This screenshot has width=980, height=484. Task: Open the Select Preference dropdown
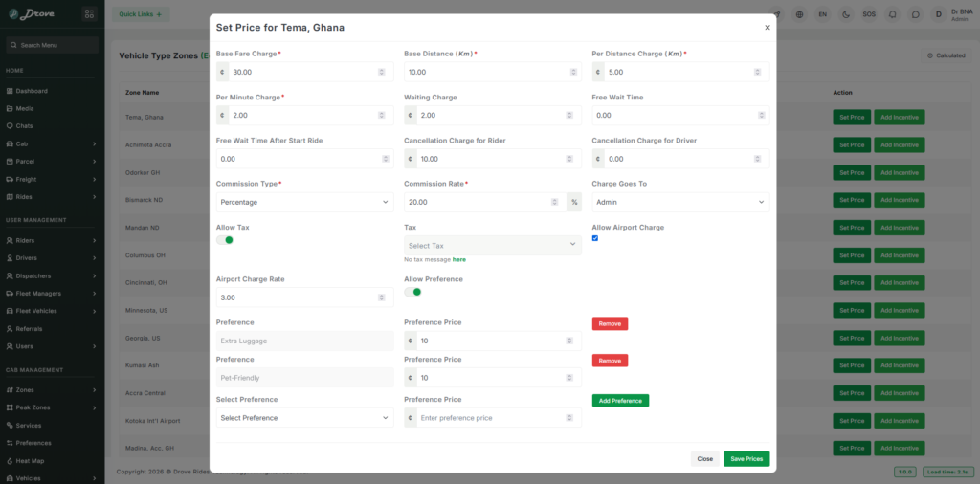coord(305,418)
